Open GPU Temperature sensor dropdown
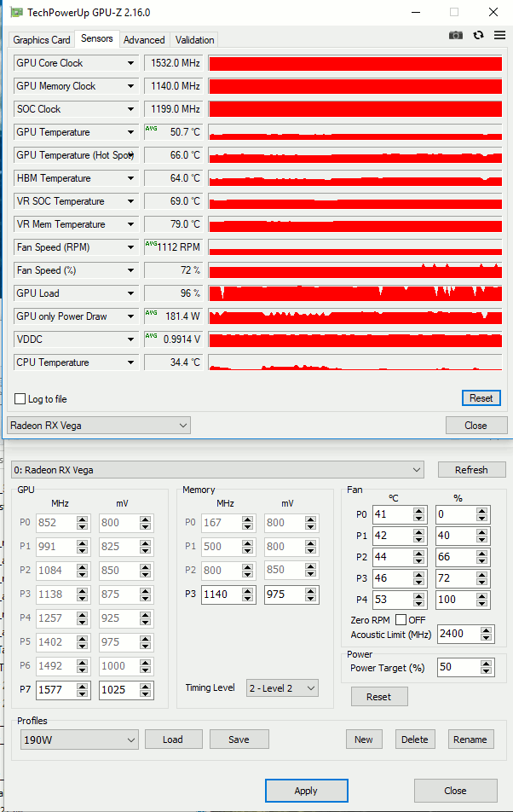The width and height of the screenshot is (513, 812). click(131, 132)
